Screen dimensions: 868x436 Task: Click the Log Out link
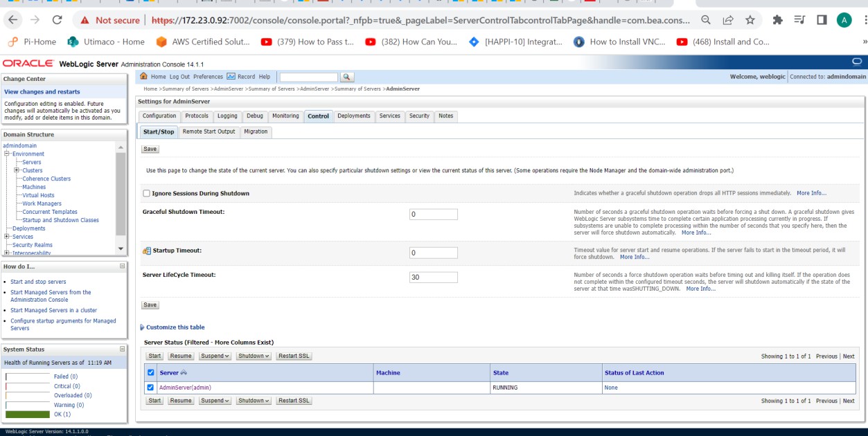179,77
